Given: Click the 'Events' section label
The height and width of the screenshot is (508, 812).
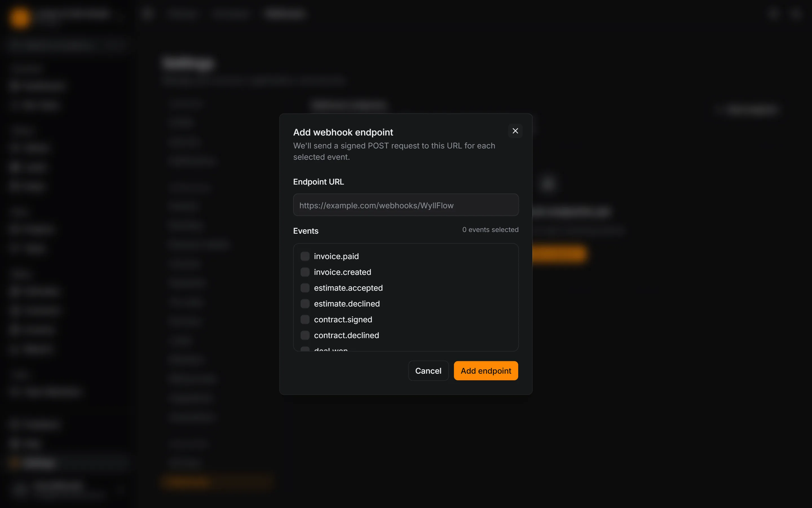Looking at the screenshot, I should point(306,231).
